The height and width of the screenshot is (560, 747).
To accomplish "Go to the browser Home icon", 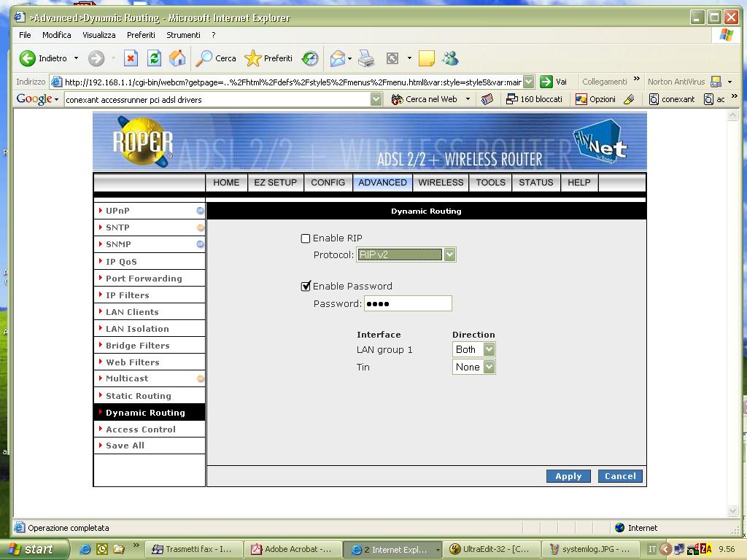I will 177,58.
